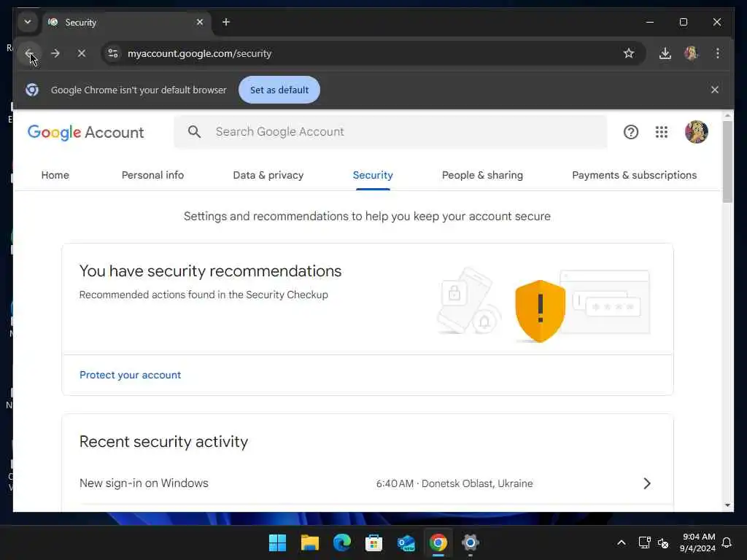This screenshot has height=560, width=747.
Task: Expand New sign-in on Windows chevron
Action: click(646, 483)
